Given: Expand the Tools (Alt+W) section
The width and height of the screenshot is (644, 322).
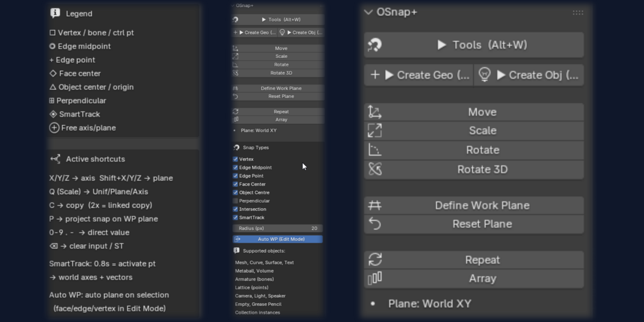Looking at the screenshot, I should (474, 45).
